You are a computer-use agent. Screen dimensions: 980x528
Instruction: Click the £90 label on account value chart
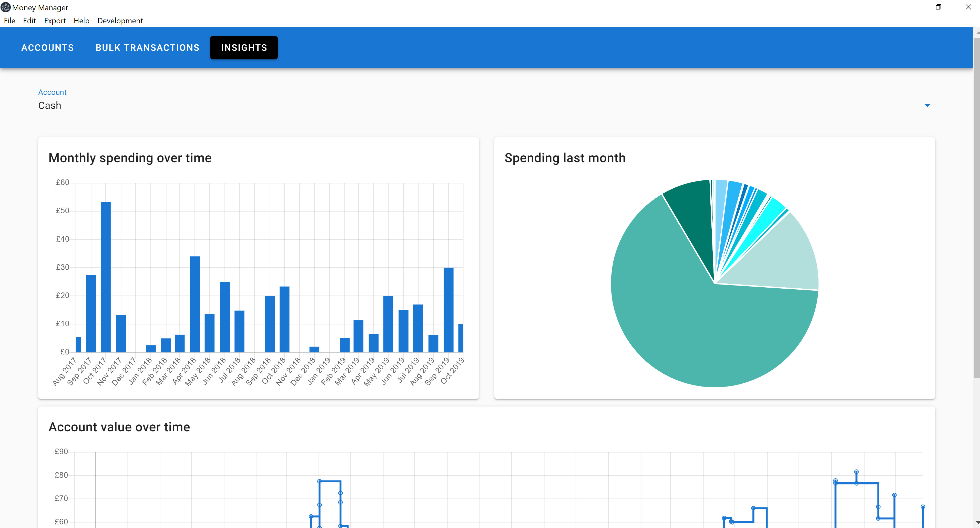[61, 452]
